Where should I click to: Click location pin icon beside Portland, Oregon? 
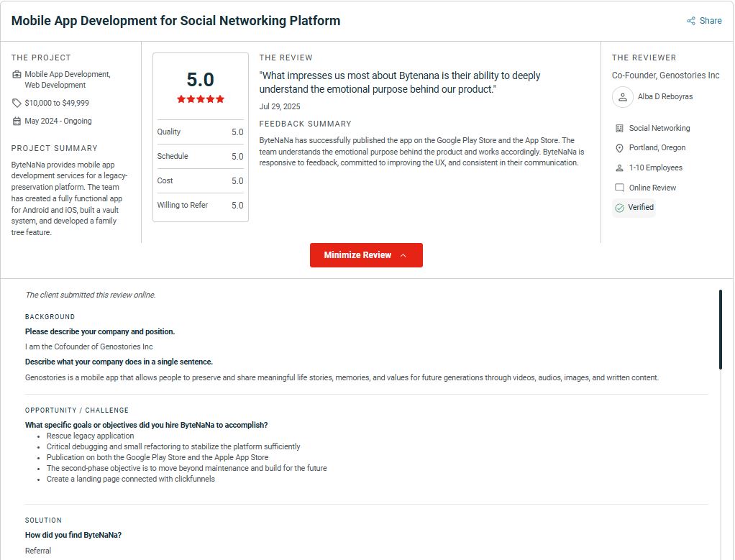619,148
